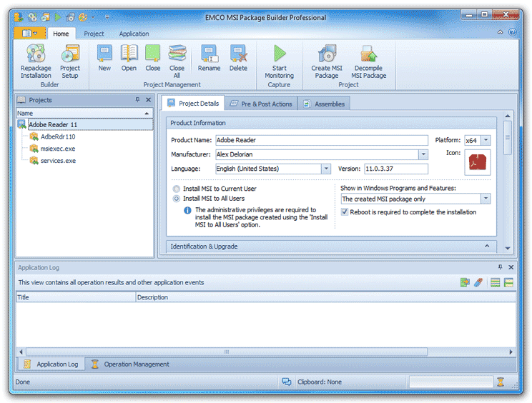
Task: Click the chat icon in status bar
Action: [286, 382]
